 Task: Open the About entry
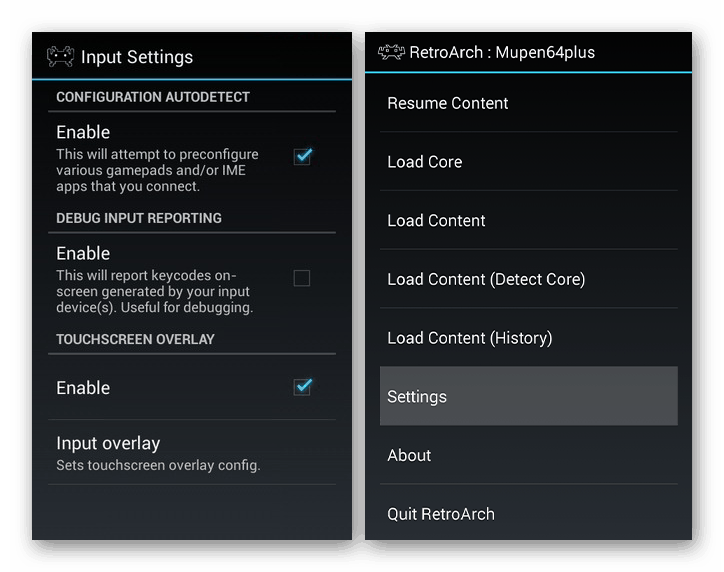(x=410, y=455)
